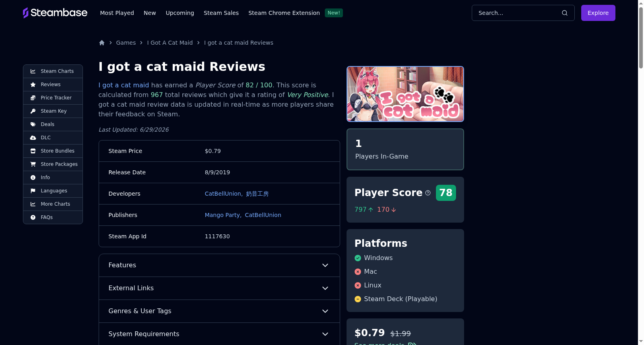Click the Last Updated 6/29/2026 text

[134, 130]
